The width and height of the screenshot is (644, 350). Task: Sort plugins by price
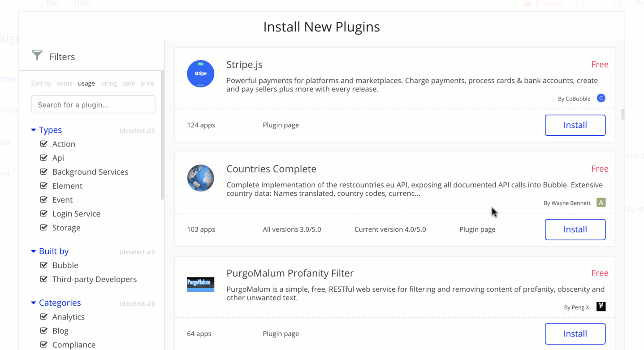[x=147, y=83]
